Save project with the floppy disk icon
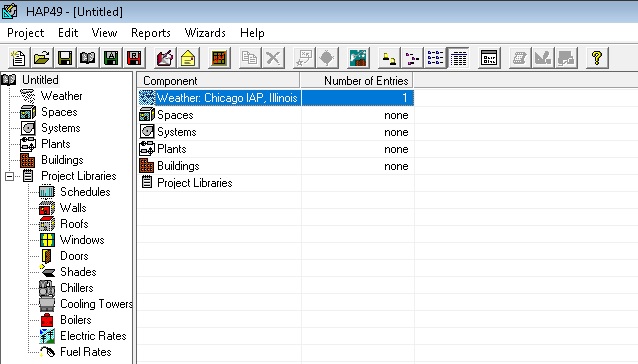This screenshot has width=638, height=364. click(x=65, y=58)
